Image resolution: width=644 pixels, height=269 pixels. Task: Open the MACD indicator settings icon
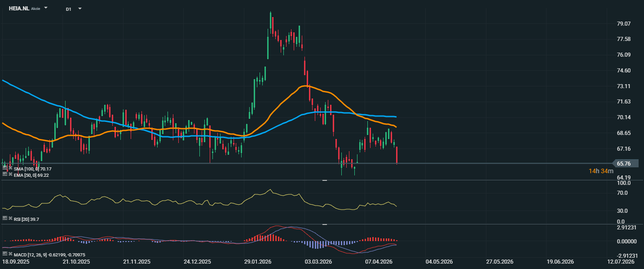click(4, 254)
